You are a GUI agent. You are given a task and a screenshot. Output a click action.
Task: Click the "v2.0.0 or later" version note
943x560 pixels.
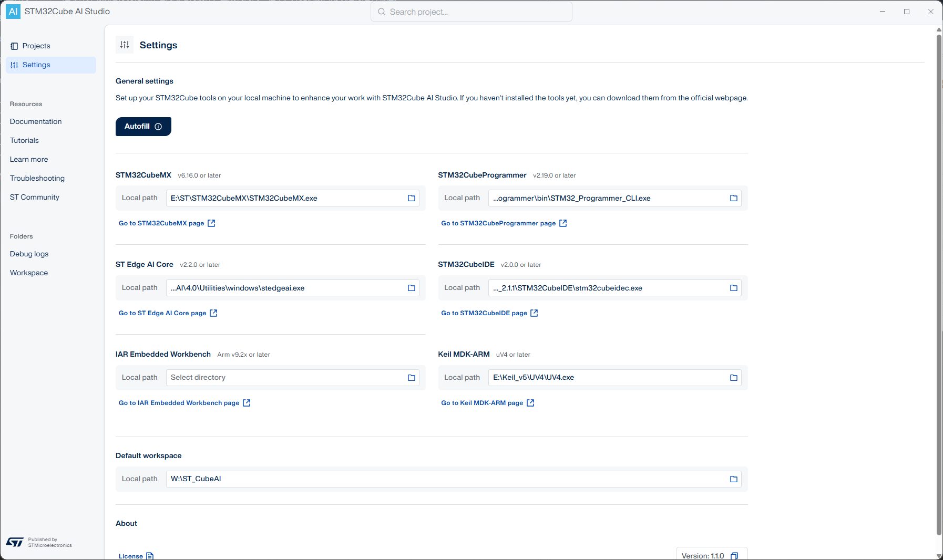pyautogui.click(x=521, y=265)
